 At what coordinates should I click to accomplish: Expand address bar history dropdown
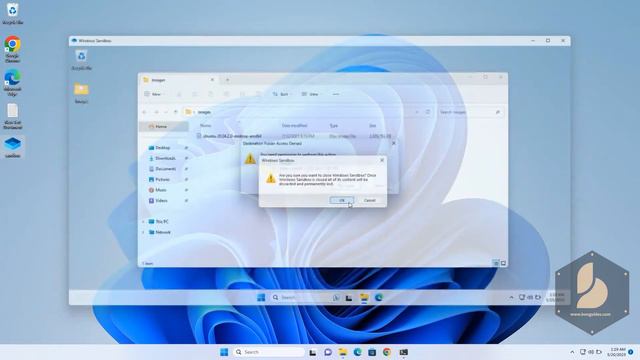pos(417,112)
